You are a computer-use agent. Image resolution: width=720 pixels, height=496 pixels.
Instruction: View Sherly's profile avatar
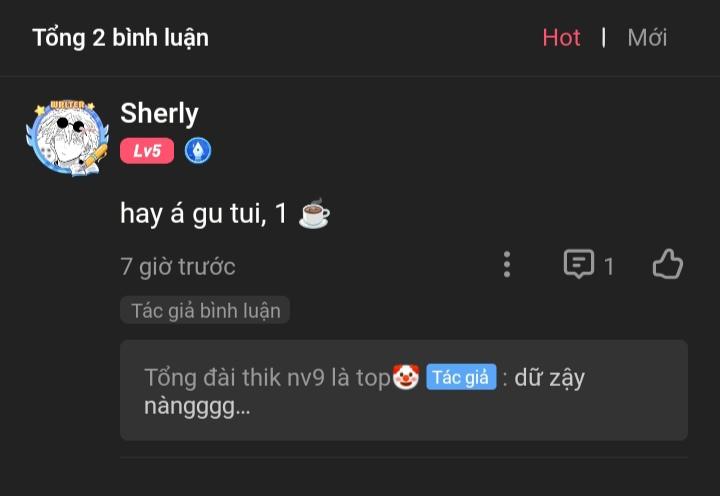[x=68, y=138]
